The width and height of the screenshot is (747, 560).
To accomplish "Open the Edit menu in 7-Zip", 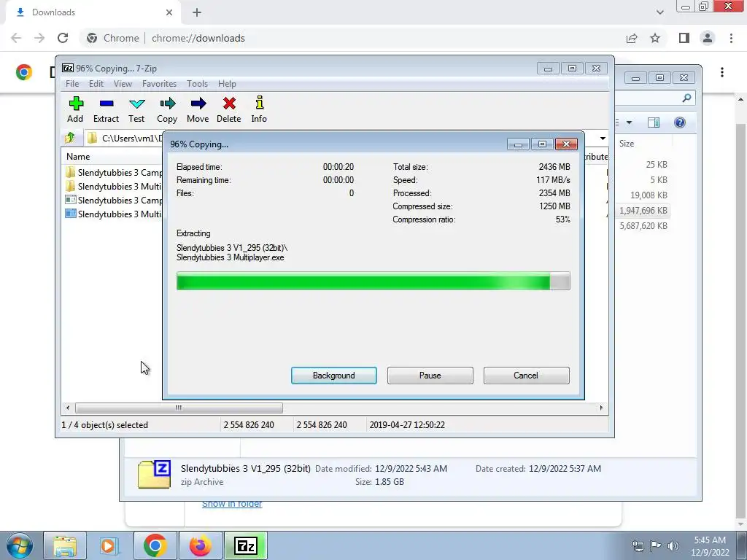I will [96, 84].
